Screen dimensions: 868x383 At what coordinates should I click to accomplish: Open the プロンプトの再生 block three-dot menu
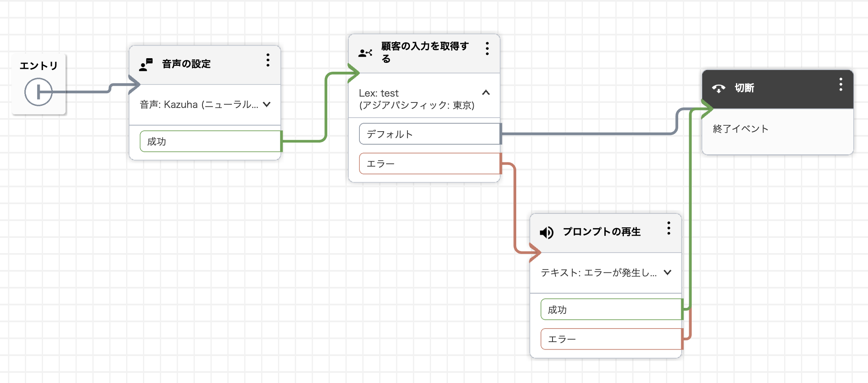(669, 228)
